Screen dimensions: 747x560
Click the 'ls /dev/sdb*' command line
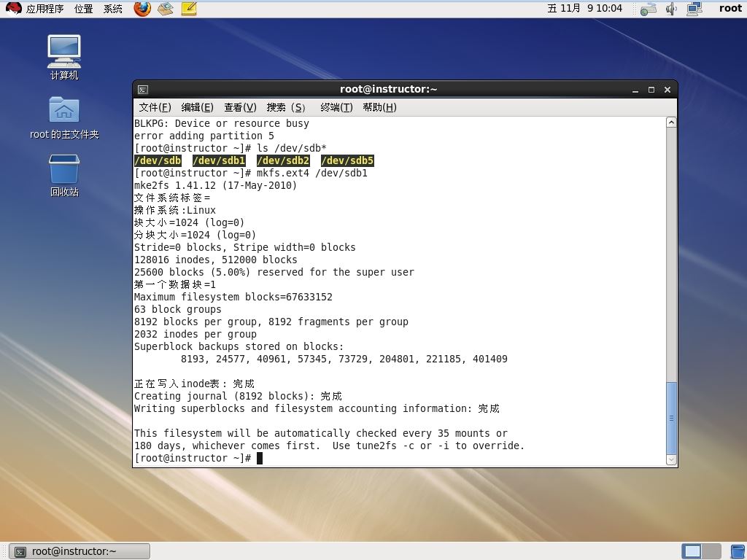(292, 148)
